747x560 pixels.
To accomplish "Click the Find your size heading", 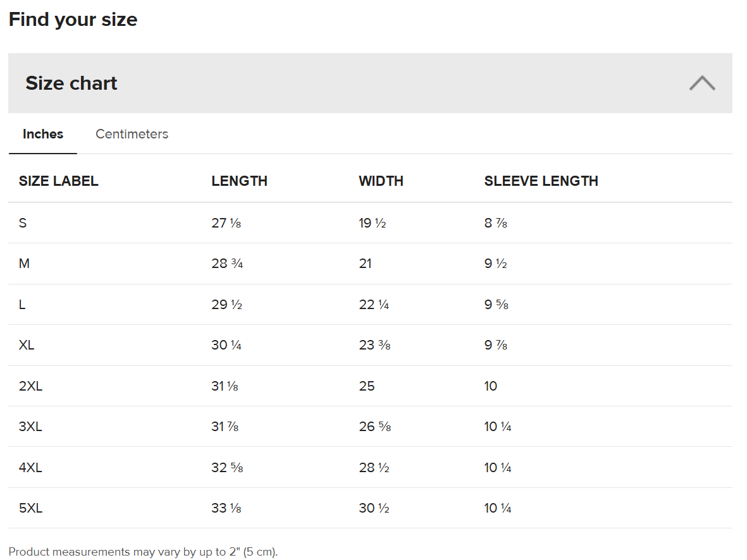I will 73,20.
